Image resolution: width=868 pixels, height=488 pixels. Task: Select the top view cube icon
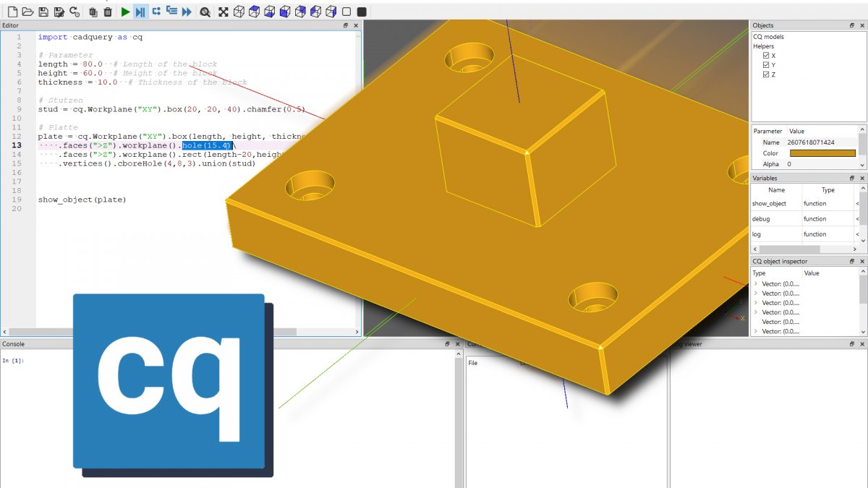coord(254,12)
